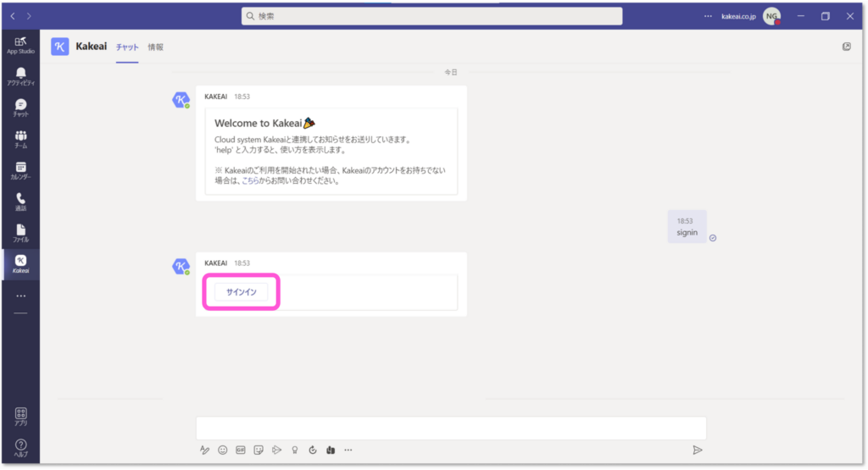Image resolution: width=868 pixels, height=470 pixels.
Task: Click the sent signin message bubble
Action: pyautogui.click(x=687, y=227)
